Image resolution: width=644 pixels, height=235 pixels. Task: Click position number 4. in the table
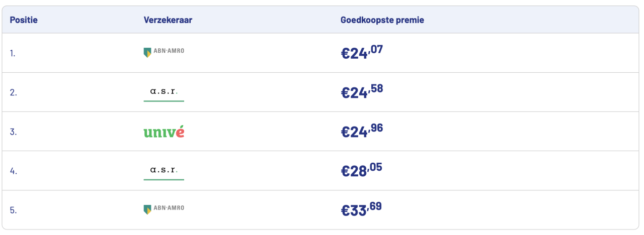coord(13,171)
